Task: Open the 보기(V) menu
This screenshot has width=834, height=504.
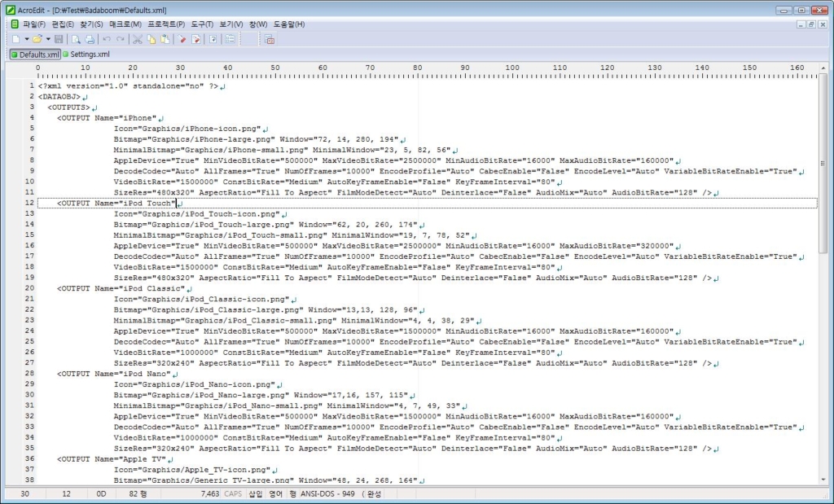Action: tap(231, 24)
